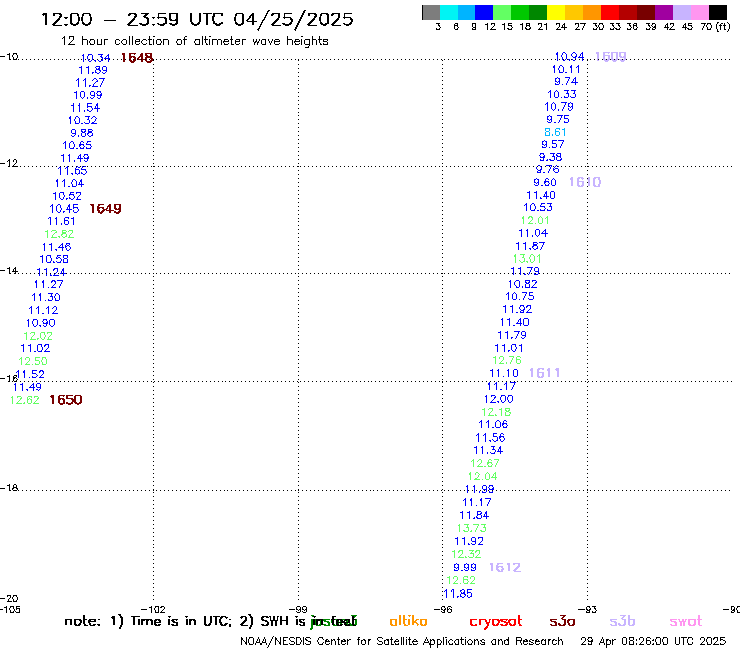Click the green wave height 12.32

[466, 554]
